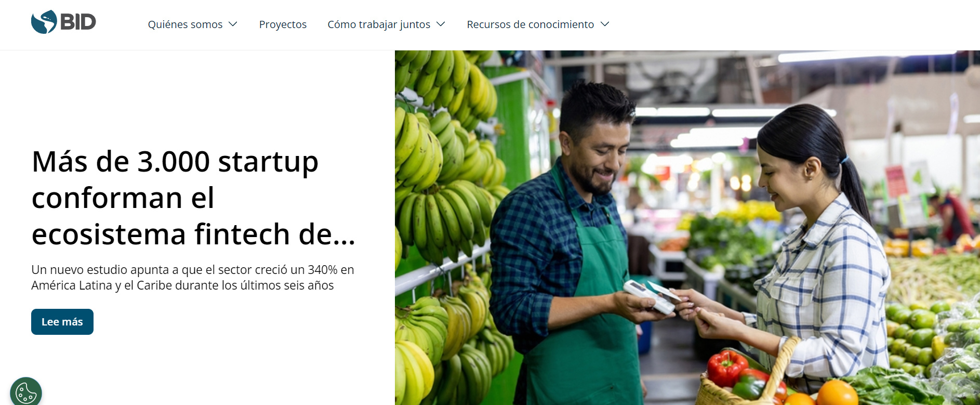The width and height of the screenshot is (980, 405).
Task: Click the 340% growth study description
Action: point(193,278)
